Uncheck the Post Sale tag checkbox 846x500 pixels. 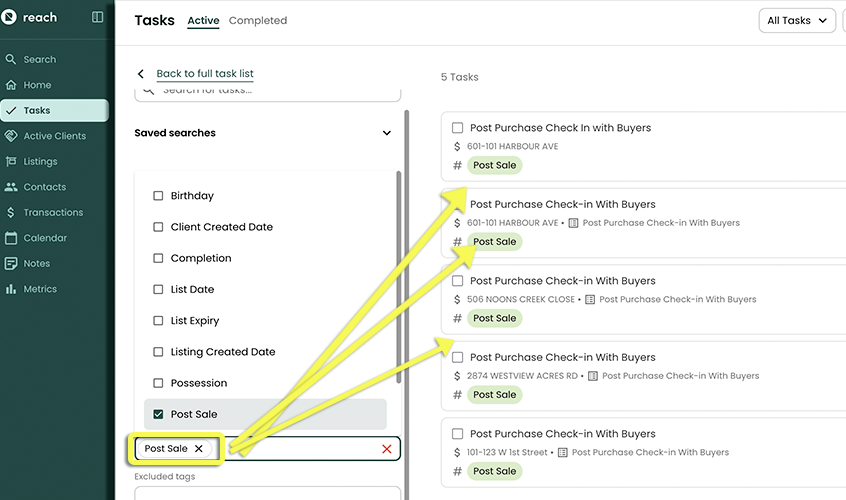[x=158, y=414]
